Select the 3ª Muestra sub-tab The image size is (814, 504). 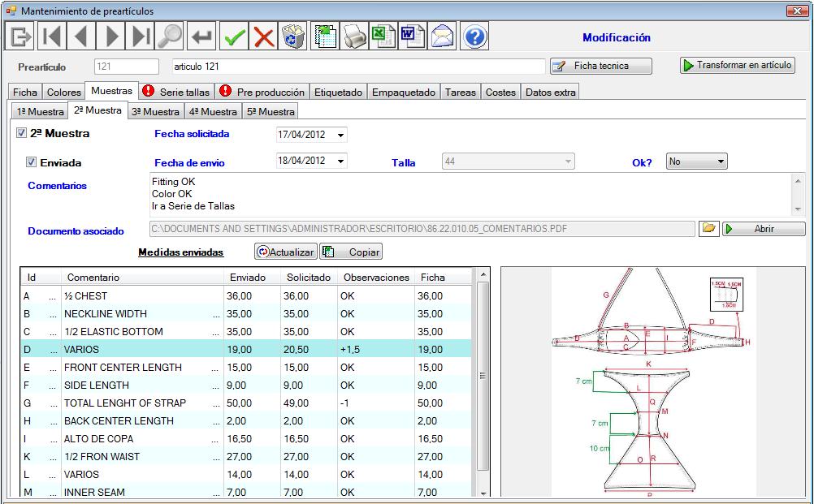pos(155,111)
